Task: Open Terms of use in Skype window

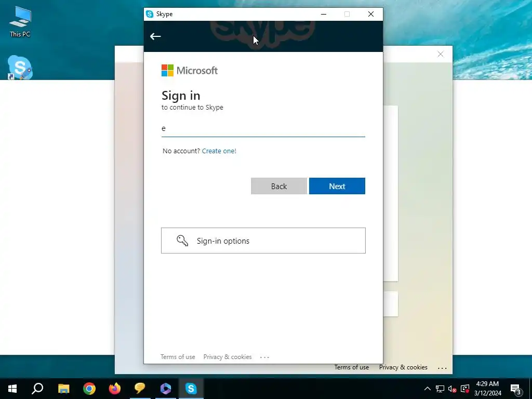Action: click(178, 357)
